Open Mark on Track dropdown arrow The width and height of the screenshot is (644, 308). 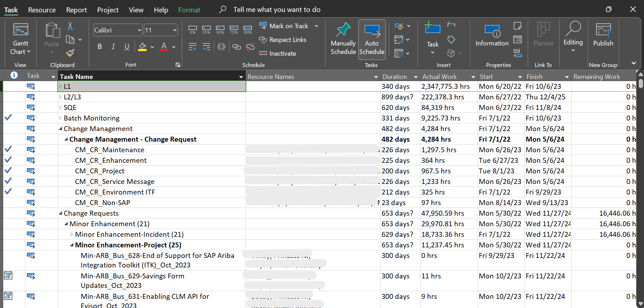pos(316,26)
